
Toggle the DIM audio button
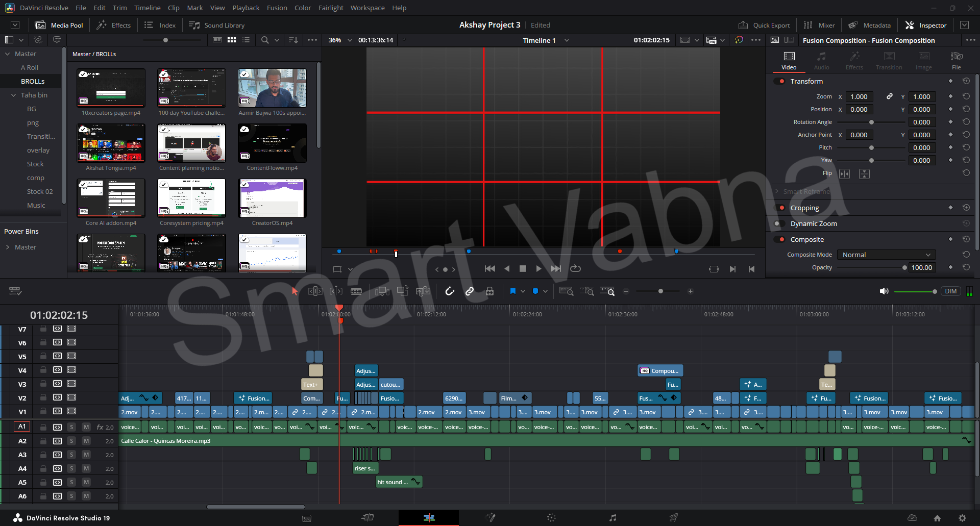pyautogui.click(x=950, y=291)
